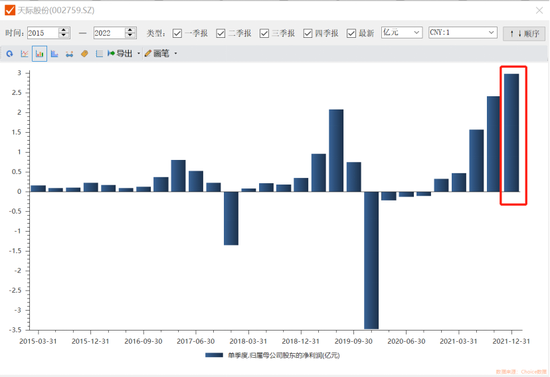550x377 pixels.
Task: Toggle the 最新 checkbox
Action: [351, 33]
